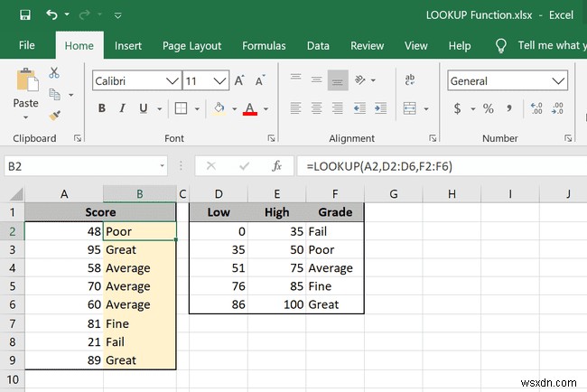
Task: Select column G header
Action: click(x=394, y=194)
